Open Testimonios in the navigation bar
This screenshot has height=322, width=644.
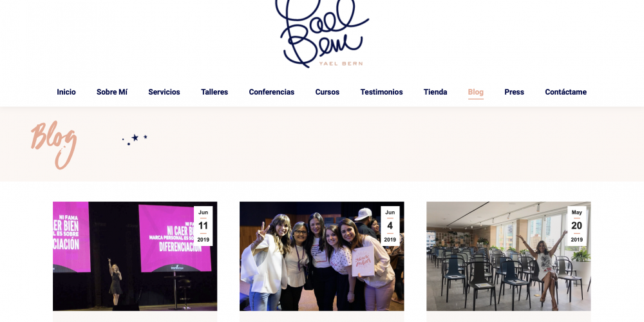coord(381,92)
